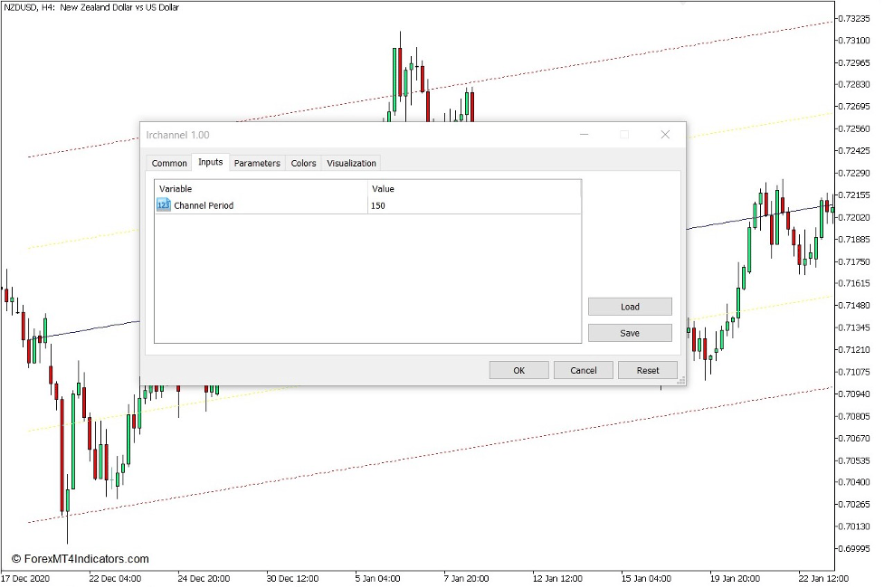Screen dimensions: 884x588
Task: Switch to the Common tab
Action: pos(169,163)
